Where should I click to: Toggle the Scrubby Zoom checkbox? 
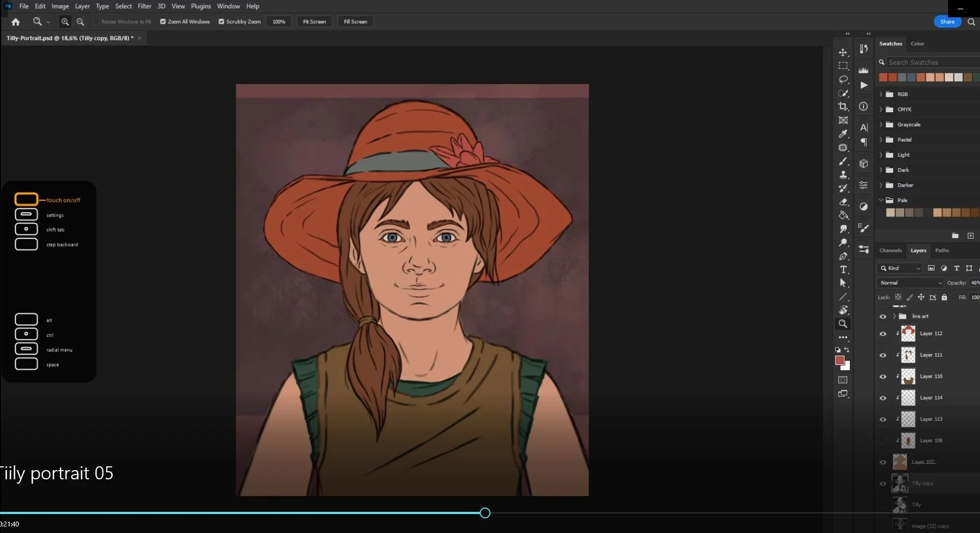click(221, 22)
